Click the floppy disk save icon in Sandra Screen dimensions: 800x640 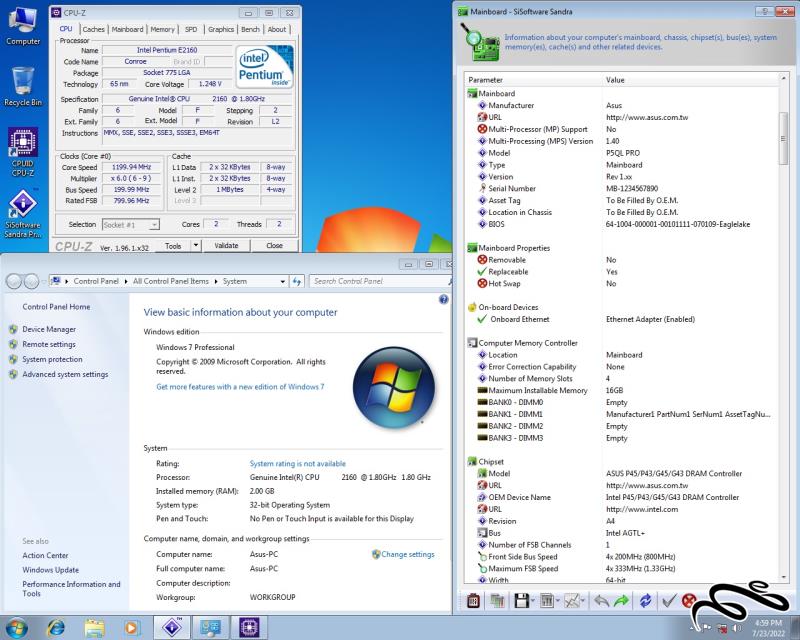coord(521,601)
